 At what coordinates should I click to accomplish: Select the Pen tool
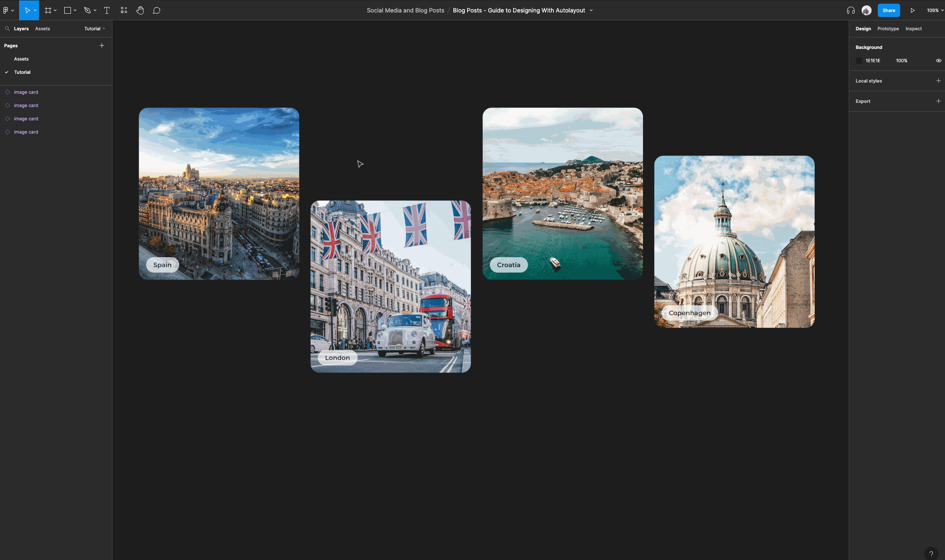pyautogui.click(x=87, y=10)
